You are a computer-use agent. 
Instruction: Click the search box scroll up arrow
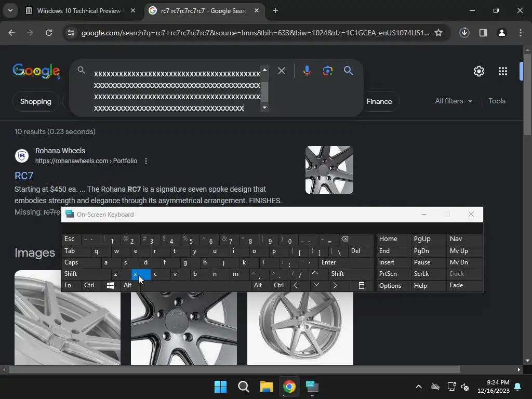(264, 70)
